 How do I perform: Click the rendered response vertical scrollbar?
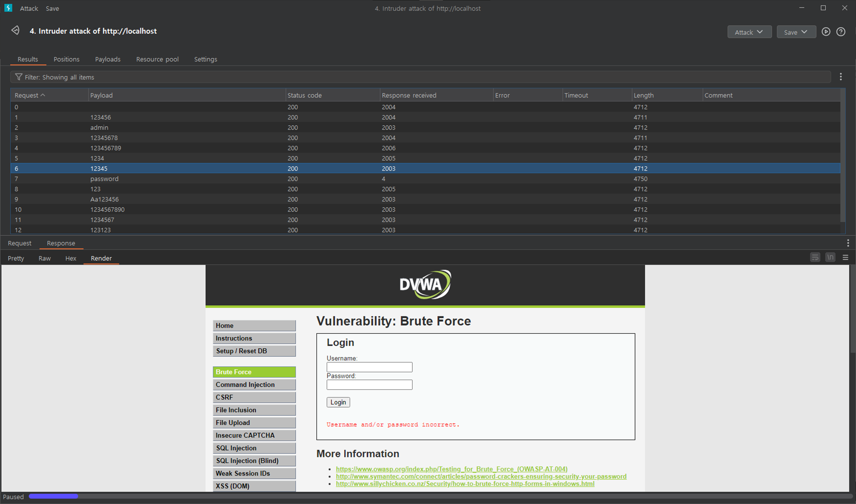pyautogui.click(x=852, y=309)
